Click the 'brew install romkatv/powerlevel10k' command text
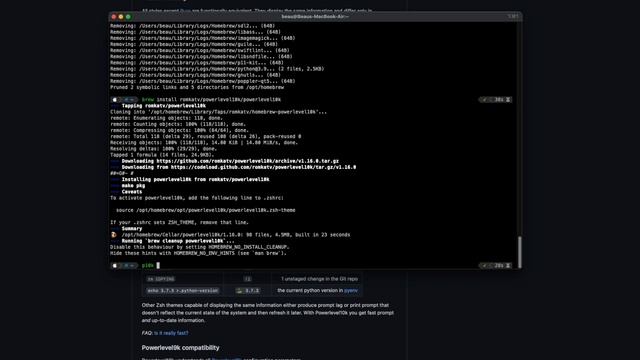 click(211, 100)
